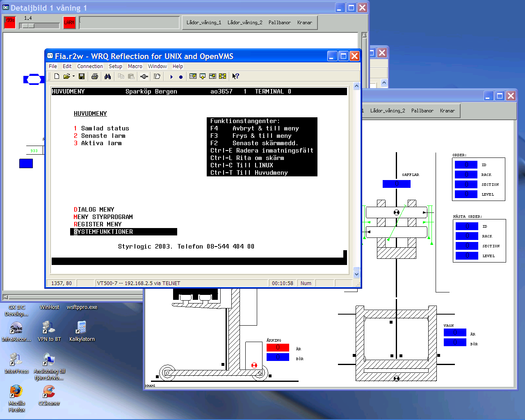Viewport: 525px width, 420px height.
Task: Open the InterPress desktop icon
Action: point(16,363)
